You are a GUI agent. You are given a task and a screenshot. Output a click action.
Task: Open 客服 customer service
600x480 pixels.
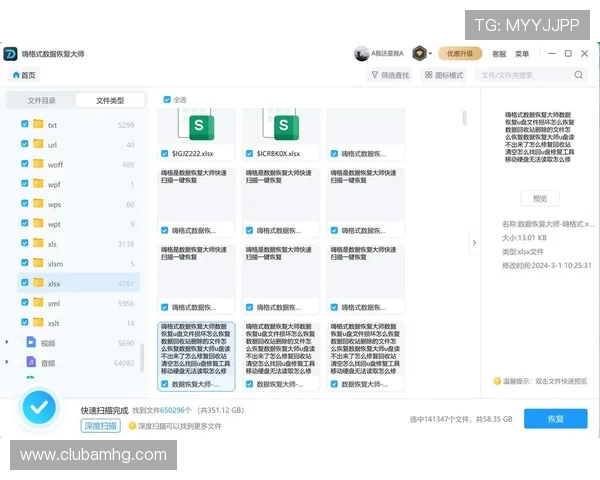[499, 54]
